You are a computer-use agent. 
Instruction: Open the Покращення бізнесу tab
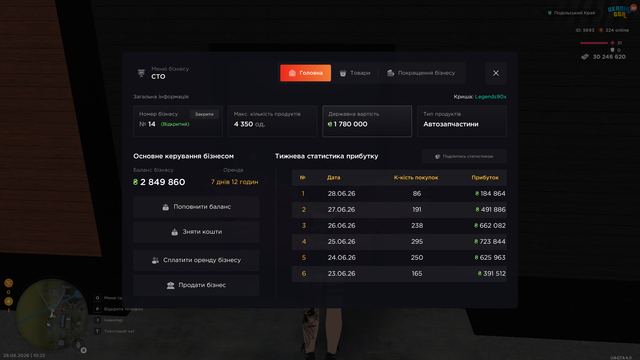point(421,73)
